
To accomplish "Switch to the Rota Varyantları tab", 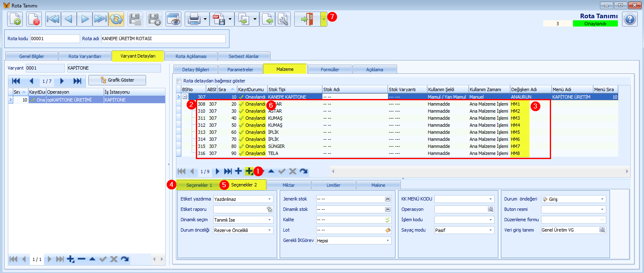I will click(85, 56).
